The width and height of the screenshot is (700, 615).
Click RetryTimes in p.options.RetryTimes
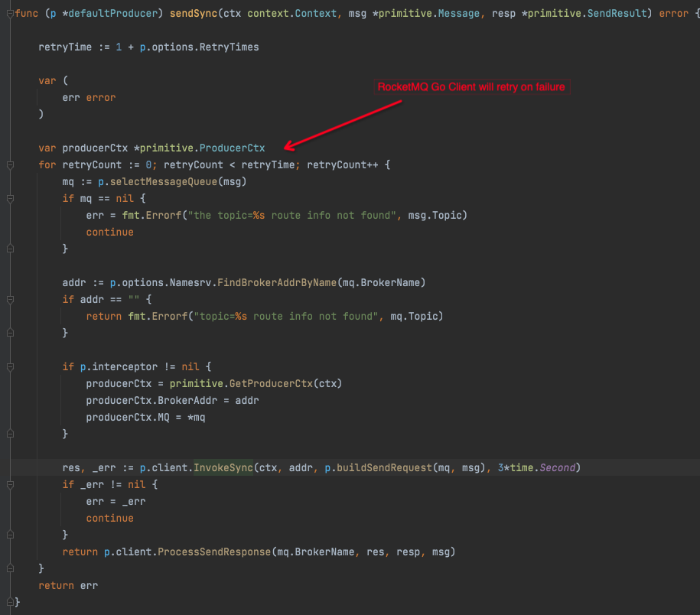point(229,47)
